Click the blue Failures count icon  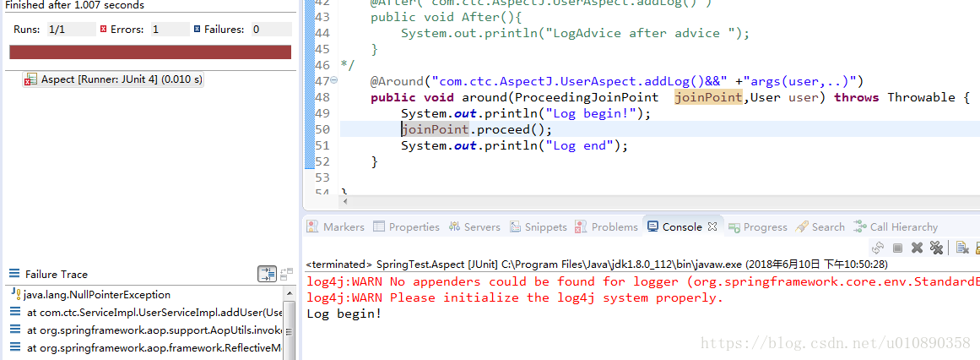point(198,29)
